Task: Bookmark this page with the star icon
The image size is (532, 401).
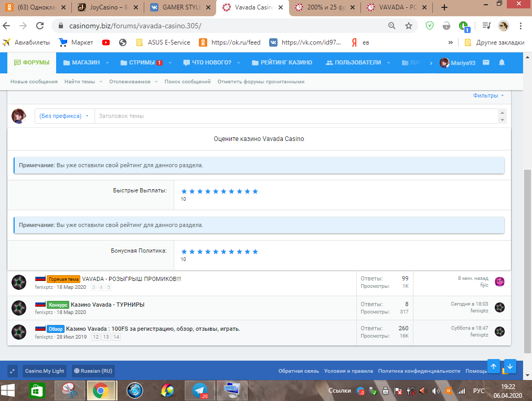Action: pos(409,26)
